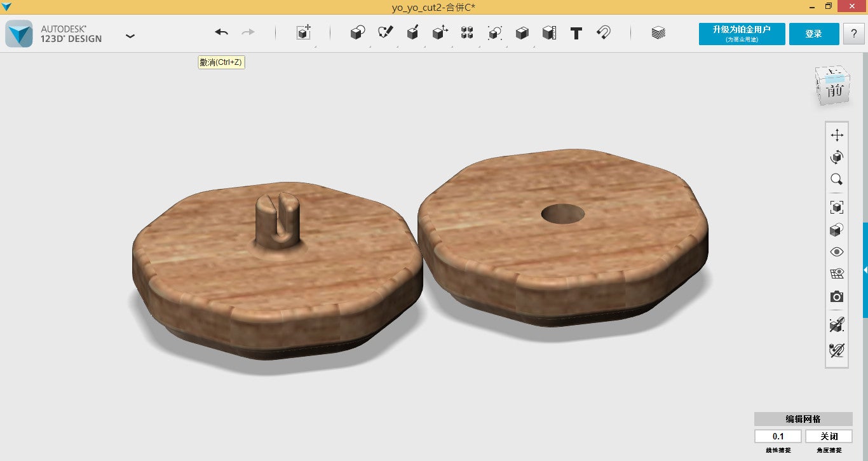
Task: Select the Orbit tool in navigation bar
Action: click(x=837, y=157)
